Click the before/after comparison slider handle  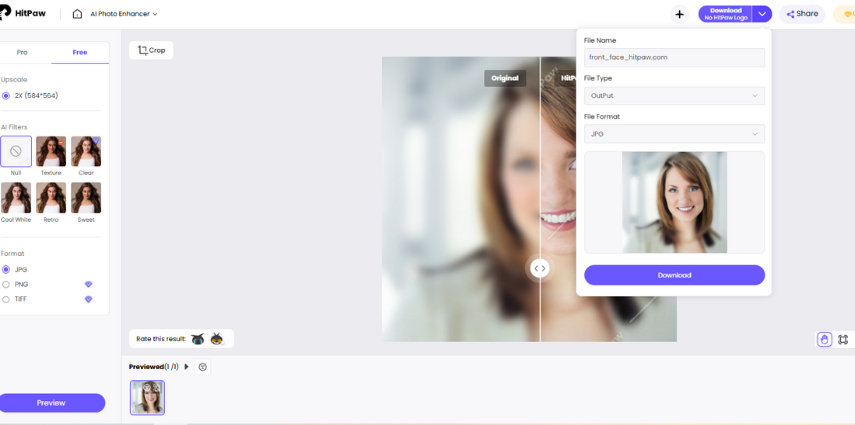pos(539,268)
